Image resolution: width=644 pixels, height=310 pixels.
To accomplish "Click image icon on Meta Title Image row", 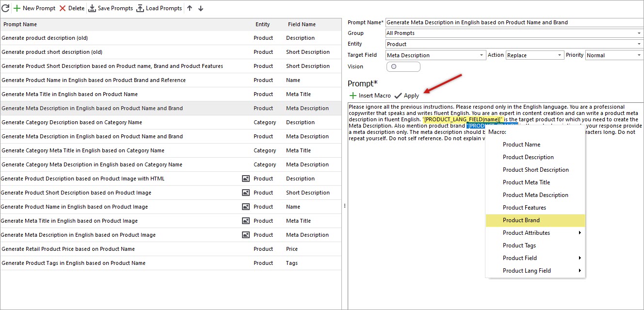I will (x=245, y=221).
